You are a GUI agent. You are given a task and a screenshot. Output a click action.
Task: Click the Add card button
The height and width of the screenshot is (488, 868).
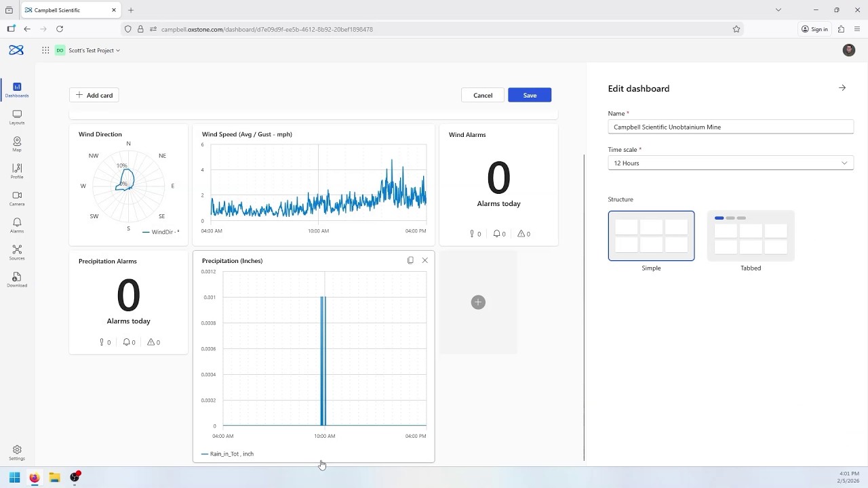click(94, 96)
